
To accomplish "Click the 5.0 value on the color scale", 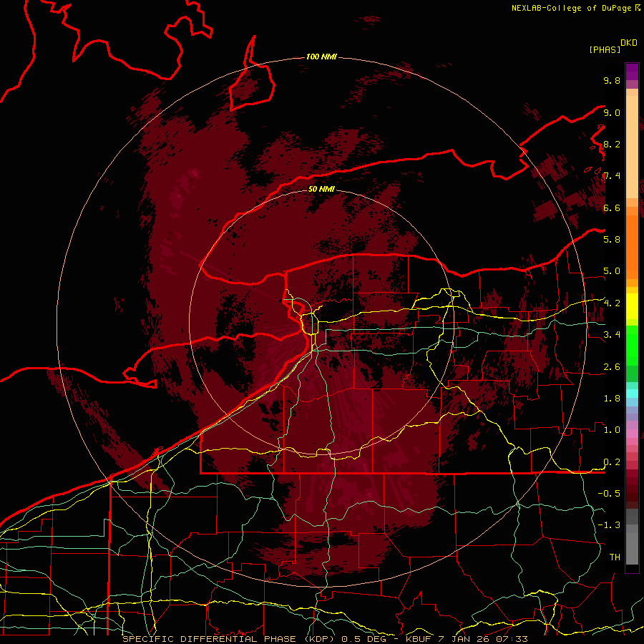I will coord(612,271).
